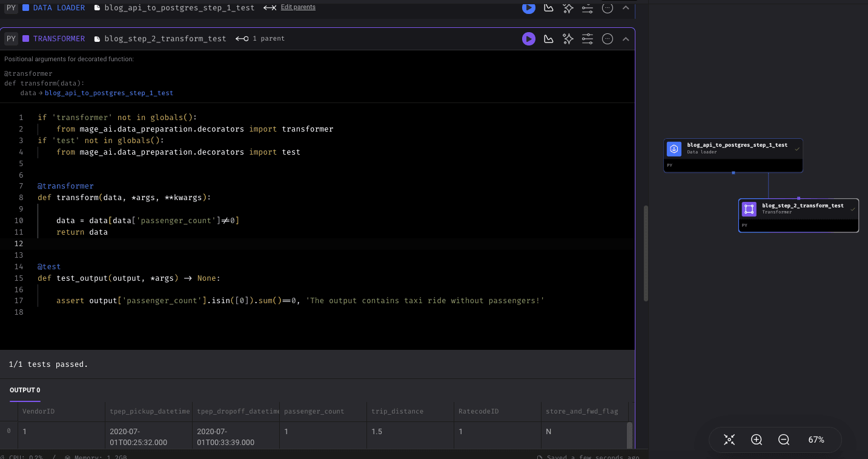This screenshot has width=868, height=459.
Task: Click the blue DATA LOADER block type label
Action: click(59, 8)
